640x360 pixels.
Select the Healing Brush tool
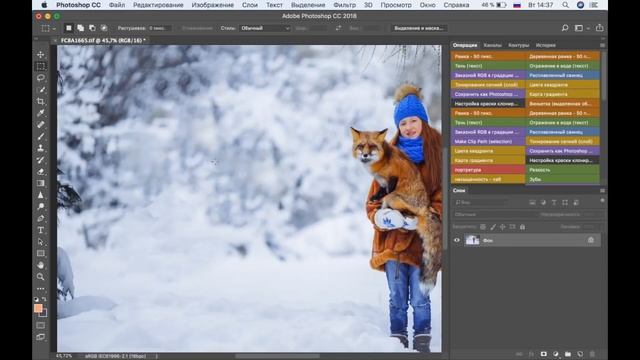[x=40, y=125]
